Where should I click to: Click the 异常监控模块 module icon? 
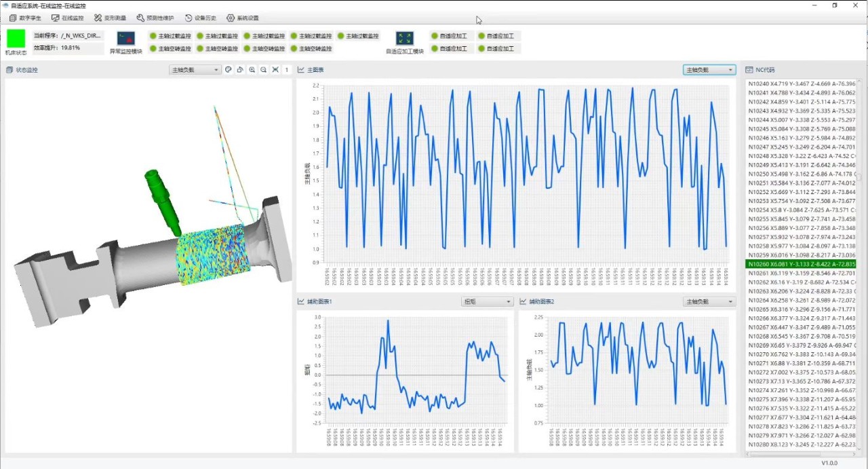(x=126, y=39)
